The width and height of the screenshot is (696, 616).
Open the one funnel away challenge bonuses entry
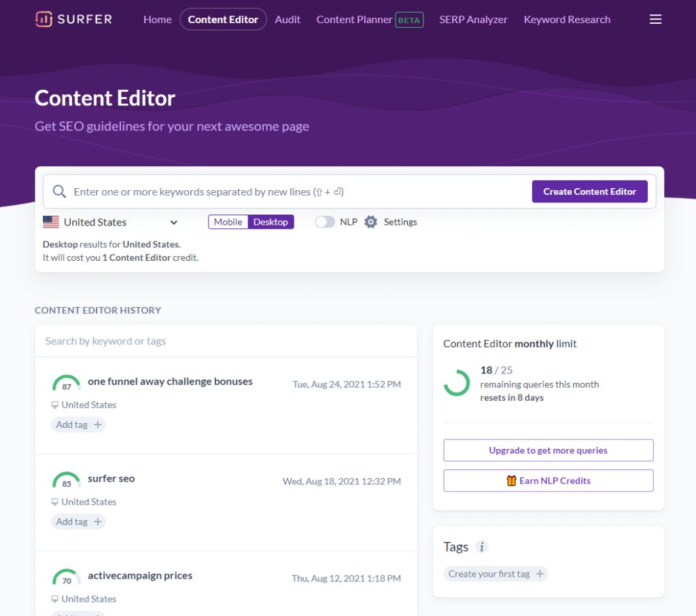click(x=170, y=382)
